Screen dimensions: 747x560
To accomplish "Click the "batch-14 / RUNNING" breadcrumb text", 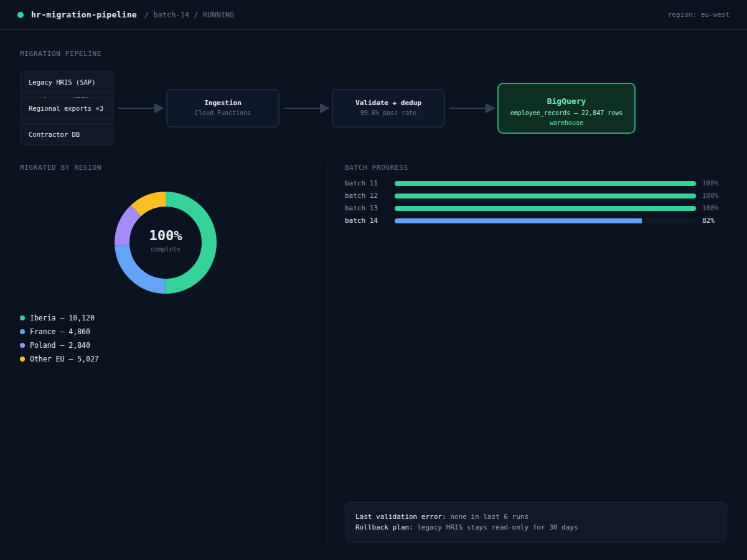I will click(x=194, y=15).
